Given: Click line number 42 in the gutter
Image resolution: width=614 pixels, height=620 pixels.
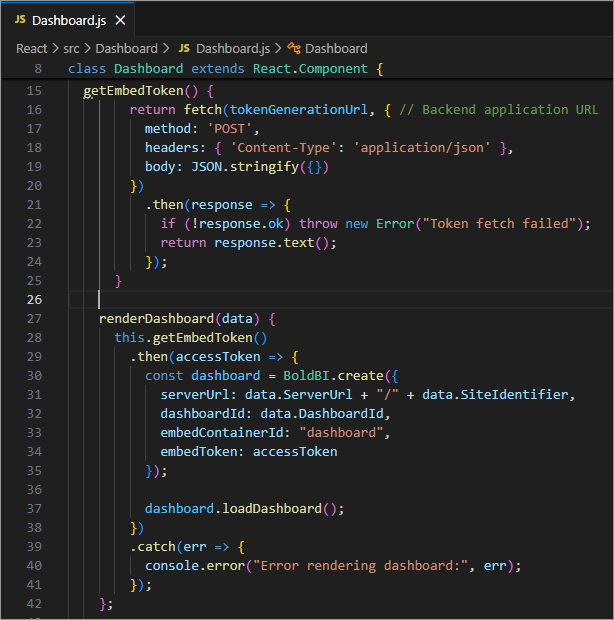Looking at the screenshot, I should (x=34, y=604).
